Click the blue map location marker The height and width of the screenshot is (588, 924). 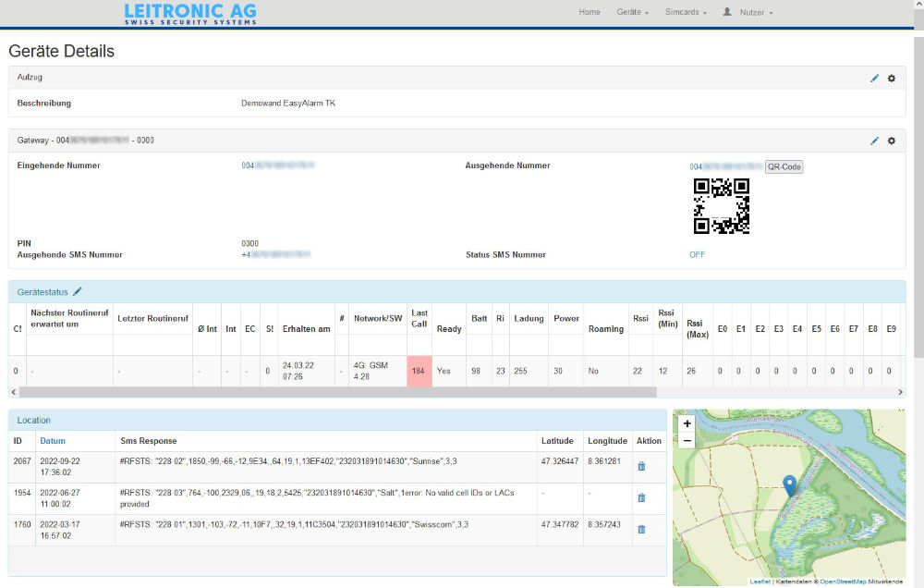pyautogui.click(x=789, y=485)
